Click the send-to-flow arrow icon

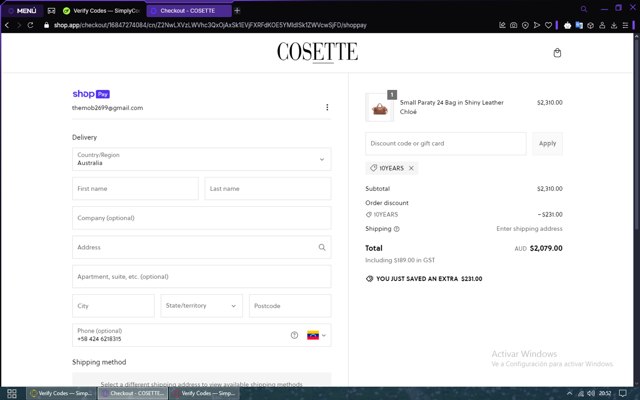pyautogui.click(x=537, y=25)
